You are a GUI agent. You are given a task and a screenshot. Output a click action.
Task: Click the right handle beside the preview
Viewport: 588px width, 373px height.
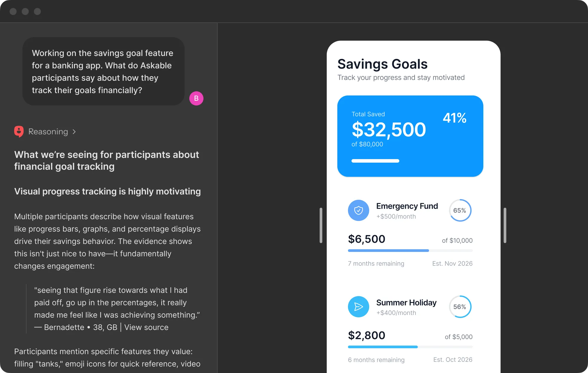[505, 225]
